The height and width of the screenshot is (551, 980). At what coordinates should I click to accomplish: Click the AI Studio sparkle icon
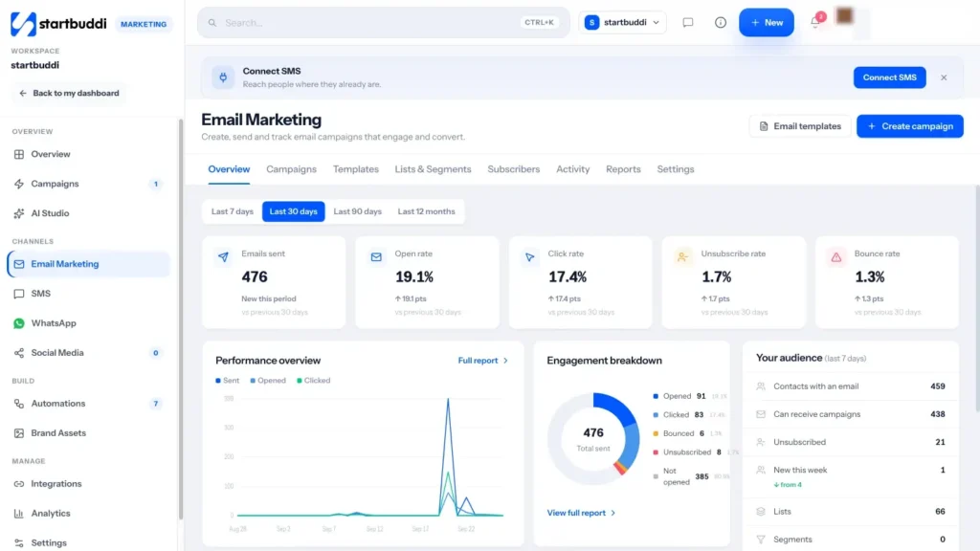[19, 213]
